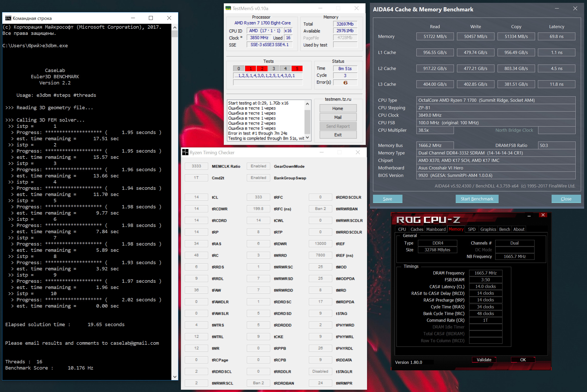Close the Ryzen Timing Checker window
Viewport: 587px width, 392px height.
tap(358, 152)
